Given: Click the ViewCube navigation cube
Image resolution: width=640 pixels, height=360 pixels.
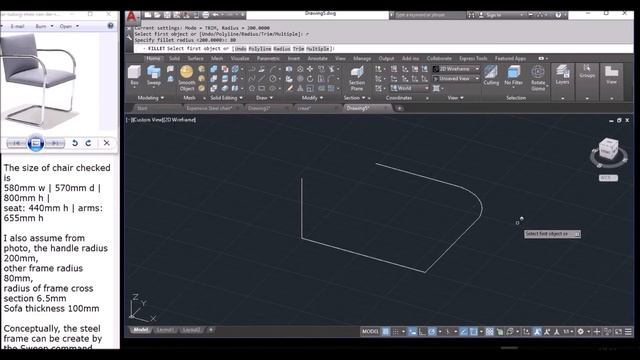Looking at the screenshot, I should (x=608, y=149).
